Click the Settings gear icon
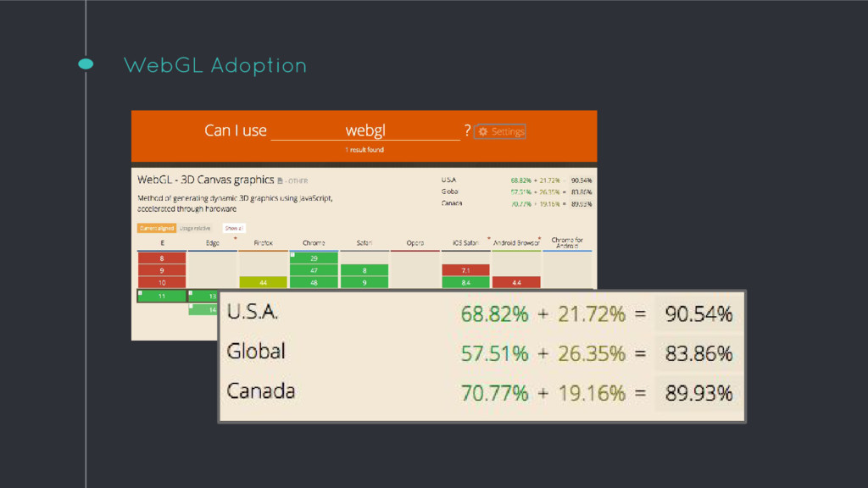The height and width of the screenshot is (488, 868). click(x=483, y=131)
